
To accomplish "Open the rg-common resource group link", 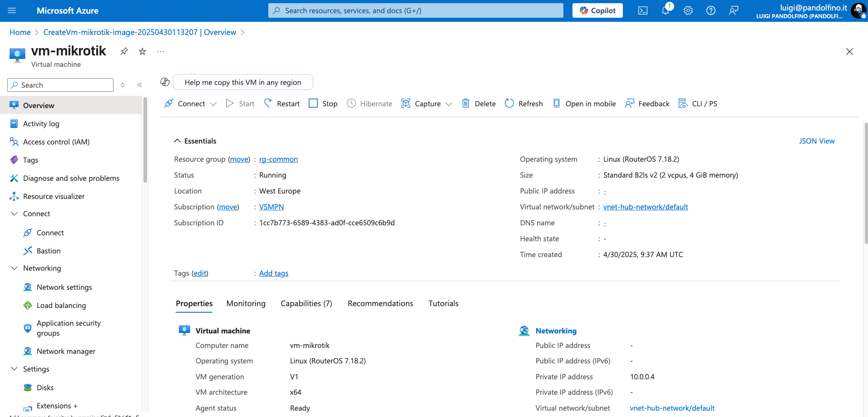I will tap(278, 159).
